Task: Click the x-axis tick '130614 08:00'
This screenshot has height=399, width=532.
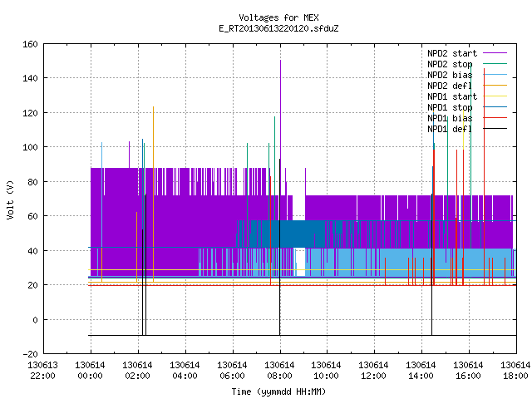Action: tap(279, 371)
